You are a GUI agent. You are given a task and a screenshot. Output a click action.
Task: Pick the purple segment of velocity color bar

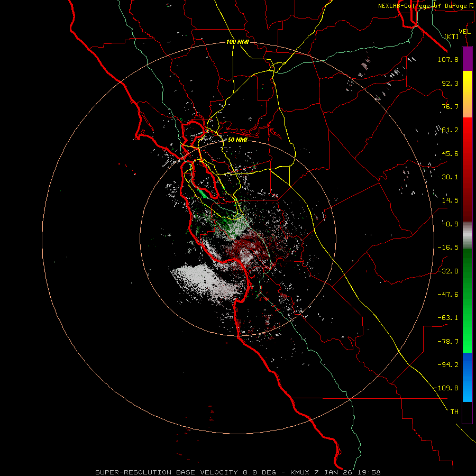pos(467,59)
